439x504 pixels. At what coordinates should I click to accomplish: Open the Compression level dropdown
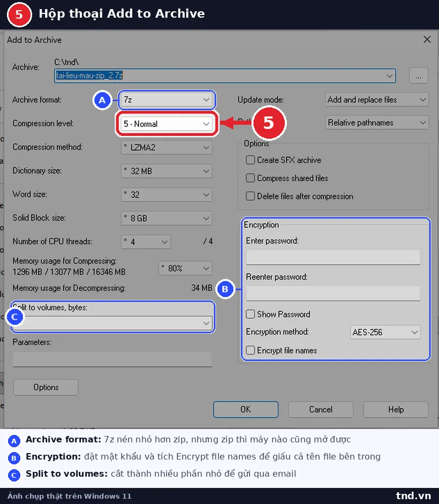tap(166, 124)
